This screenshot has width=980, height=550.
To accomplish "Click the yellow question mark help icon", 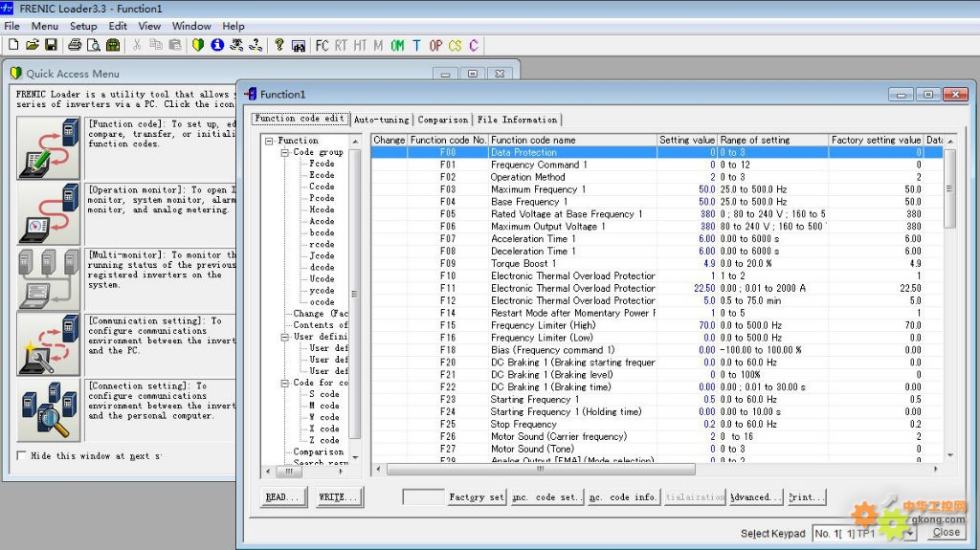I will click(x=278, y=45).
